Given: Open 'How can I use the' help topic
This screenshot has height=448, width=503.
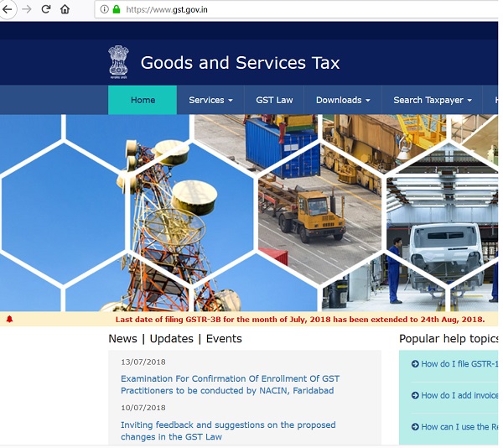Looking at the screenshot, I should click(459, 427).
